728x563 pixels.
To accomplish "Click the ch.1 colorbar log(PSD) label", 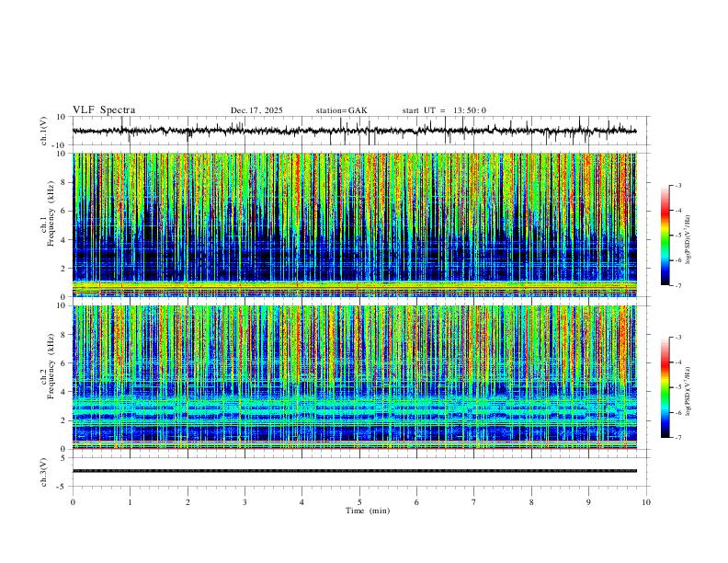I will [x=688, y=239].
